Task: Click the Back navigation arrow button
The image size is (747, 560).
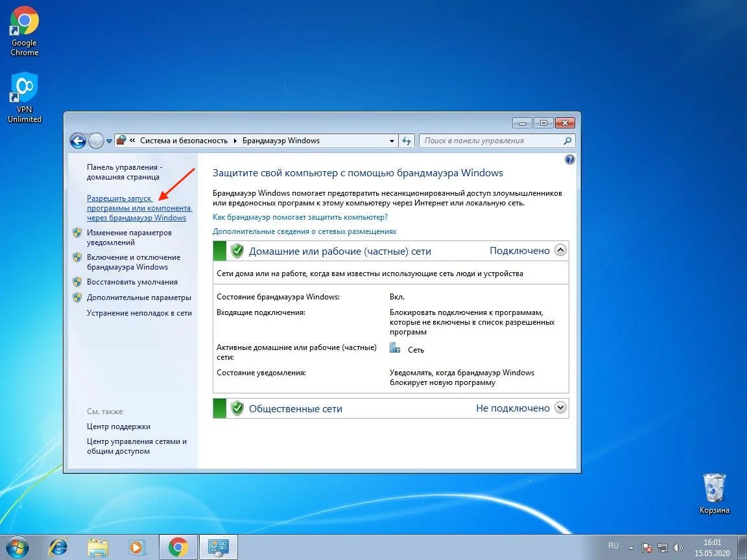Action: [x=78, y=141]
